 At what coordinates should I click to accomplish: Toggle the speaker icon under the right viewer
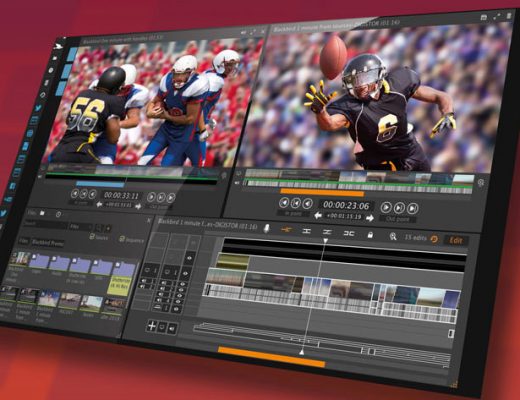point(237,183)
